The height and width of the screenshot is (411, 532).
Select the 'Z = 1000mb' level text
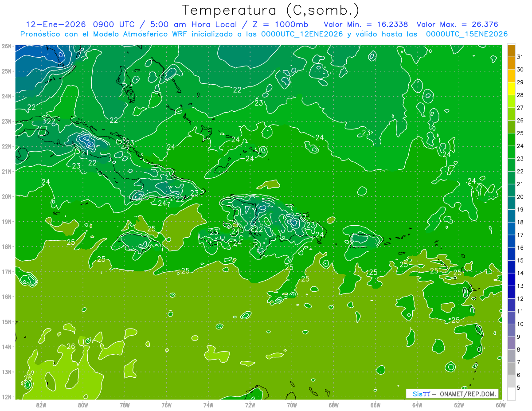pos(280,24)
